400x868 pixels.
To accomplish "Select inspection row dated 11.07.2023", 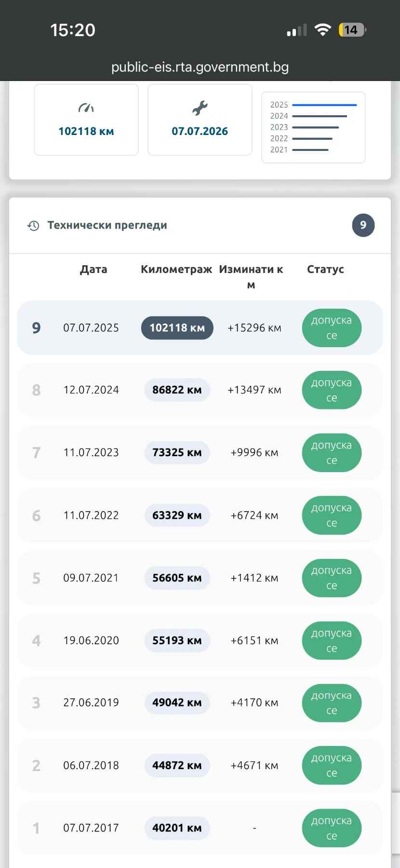I will (200, 453).
